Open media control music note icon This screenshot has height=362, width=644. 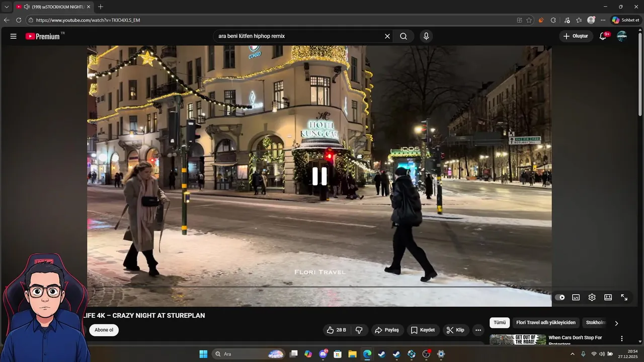[x=567, y=20]
